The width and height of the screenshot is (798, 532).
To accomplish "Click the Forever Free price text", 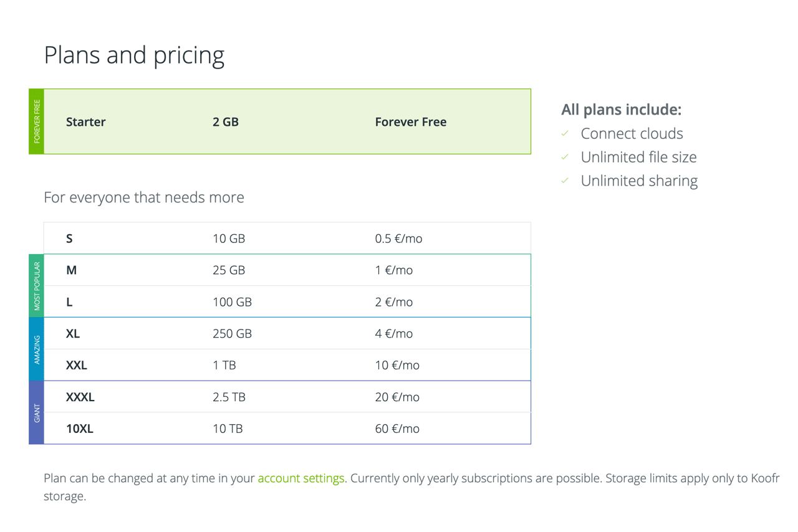I will 410,122.
